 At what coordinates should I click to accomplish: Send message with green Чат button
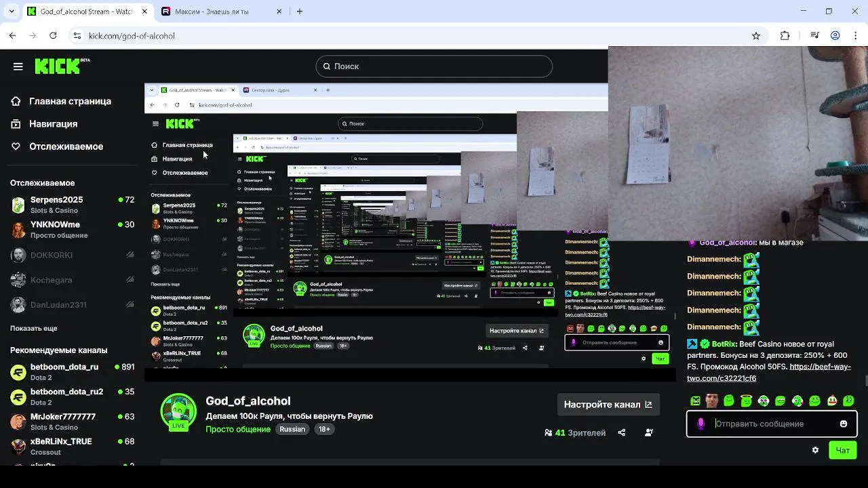coord(843,450)
